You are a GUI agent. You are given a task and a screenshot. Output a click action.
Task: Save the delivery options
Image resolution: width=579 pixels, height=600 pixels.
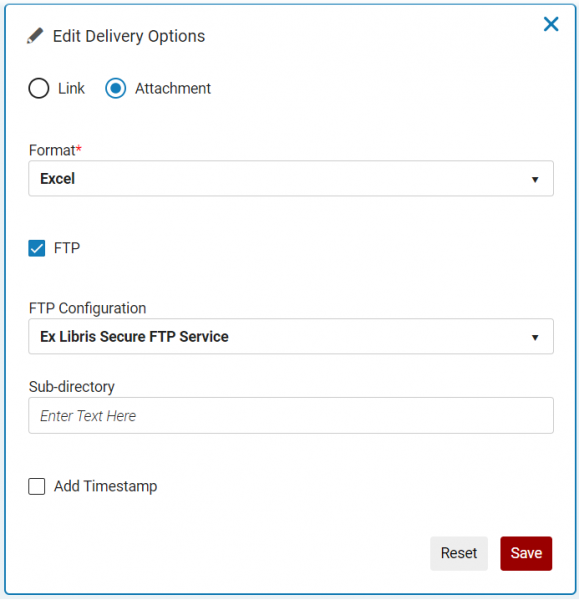point(526,553)
